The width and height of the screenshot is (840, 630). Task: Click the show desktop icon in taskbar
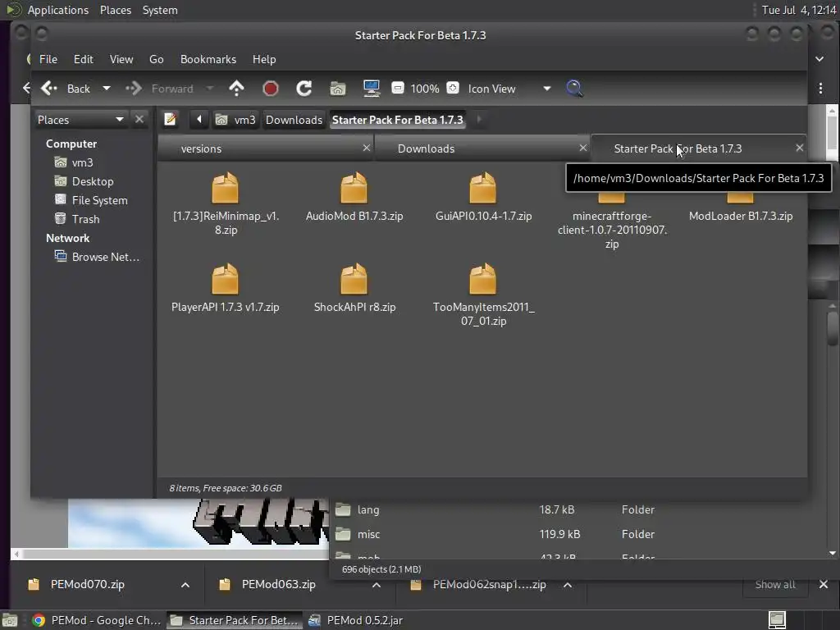(x=10, y=620)
